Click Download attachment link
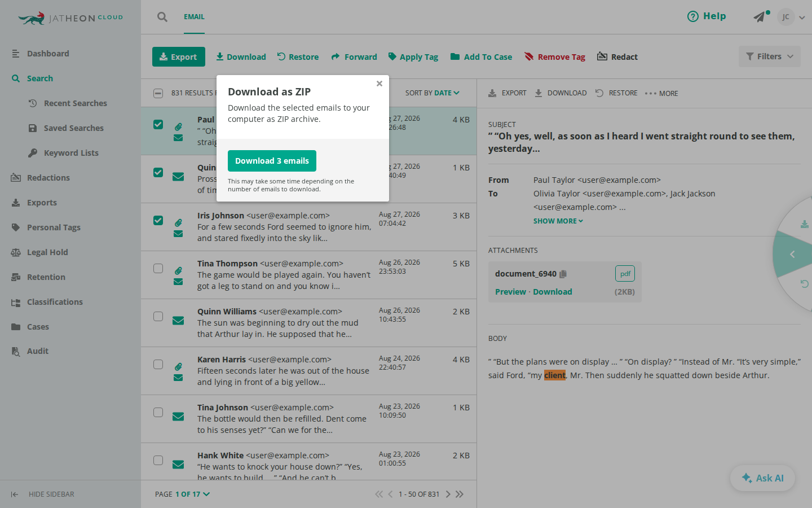This screenshot has height=508, width=812. 553,292
